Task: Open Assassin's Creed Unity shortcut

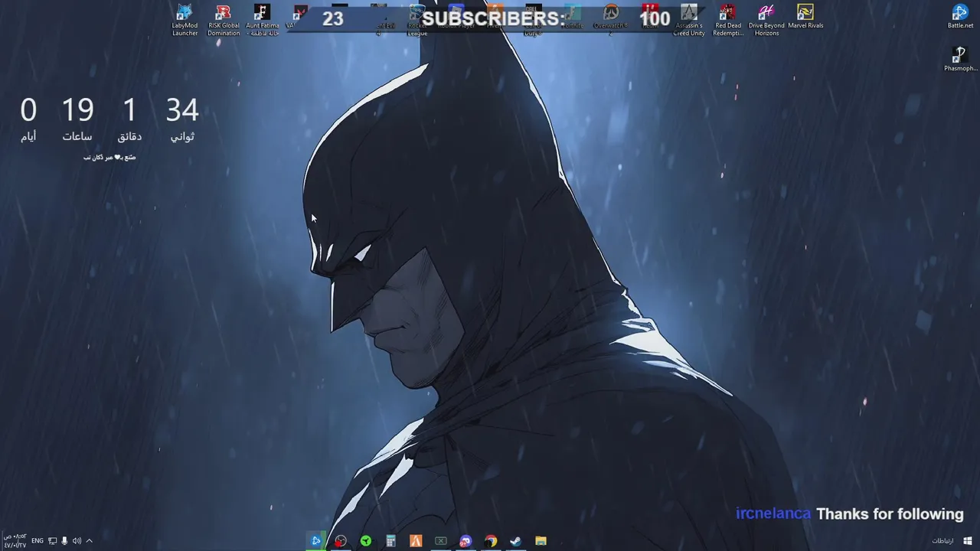Action: 689,20
